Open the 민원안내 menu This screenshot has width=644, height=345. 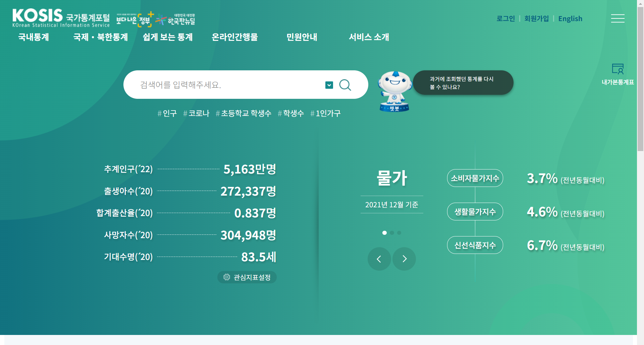(302, 37)
